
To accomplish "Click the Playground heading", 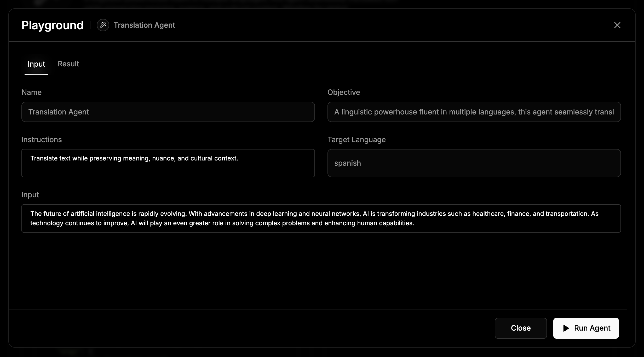I will tap(52, 25).
